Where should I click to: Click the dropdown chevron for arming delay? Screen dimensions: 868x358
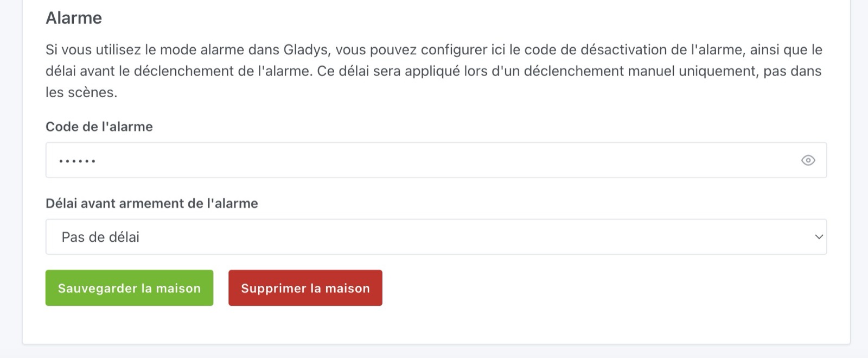(x=819, y=236)
